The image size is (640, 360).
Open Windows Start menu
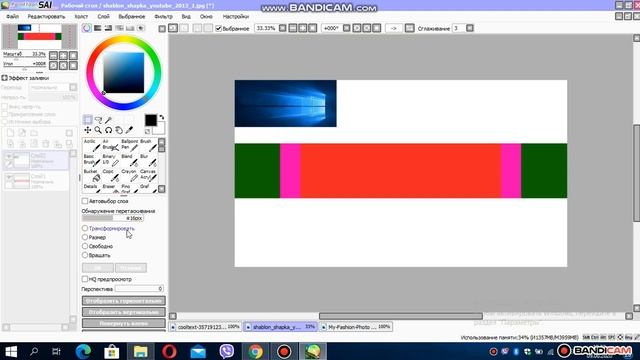[x=11, y=351]
